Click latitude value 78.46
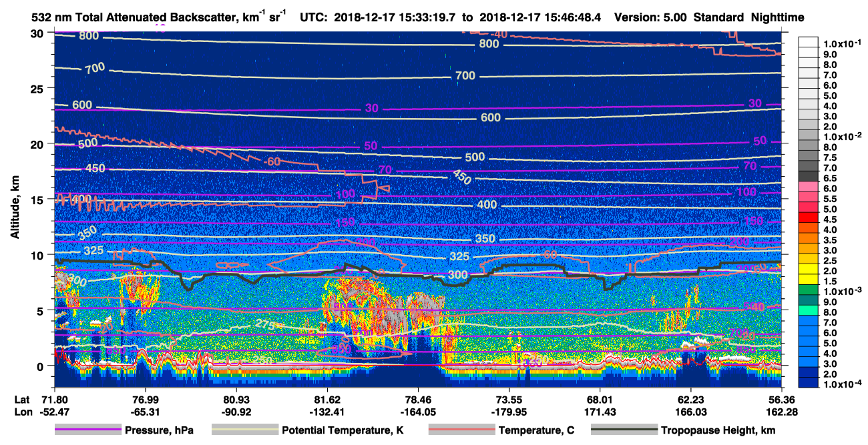Image resolution: width=868 pixels, height=445 pixels. tap(418, 401)
